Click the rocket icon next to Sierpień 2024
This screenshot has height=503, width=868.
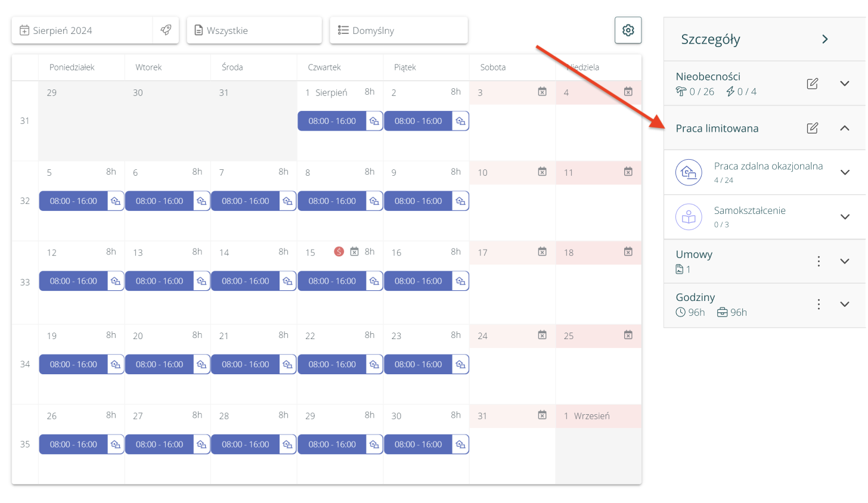[x=166, y=30]
